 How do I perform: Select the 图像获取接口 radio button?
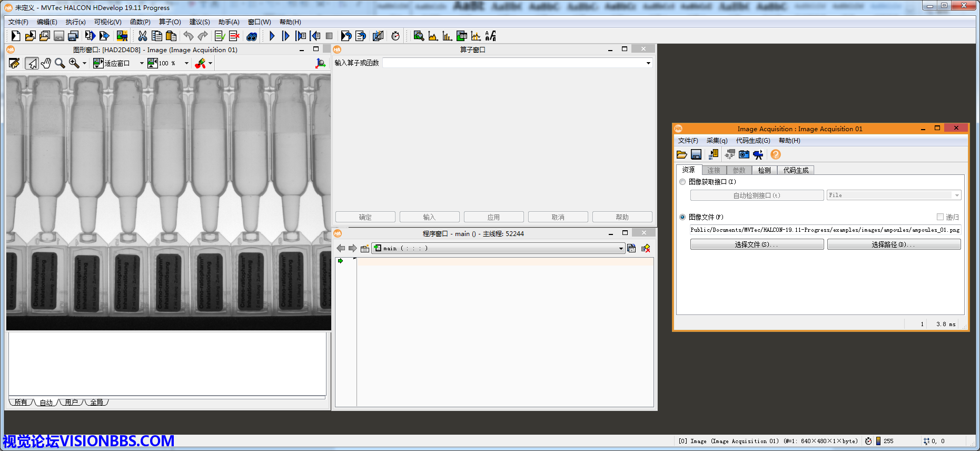click(x=682, y=182)
